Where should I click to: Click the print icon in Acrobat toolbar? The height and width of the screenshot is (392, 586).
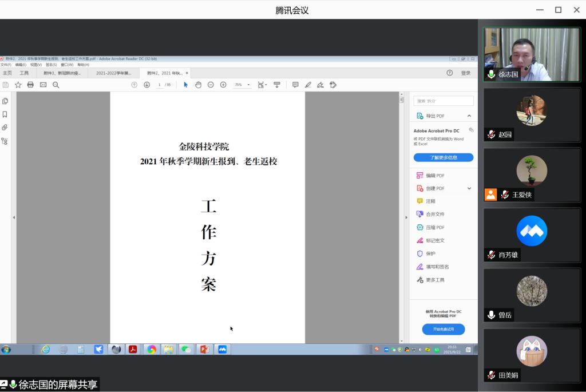30,85
